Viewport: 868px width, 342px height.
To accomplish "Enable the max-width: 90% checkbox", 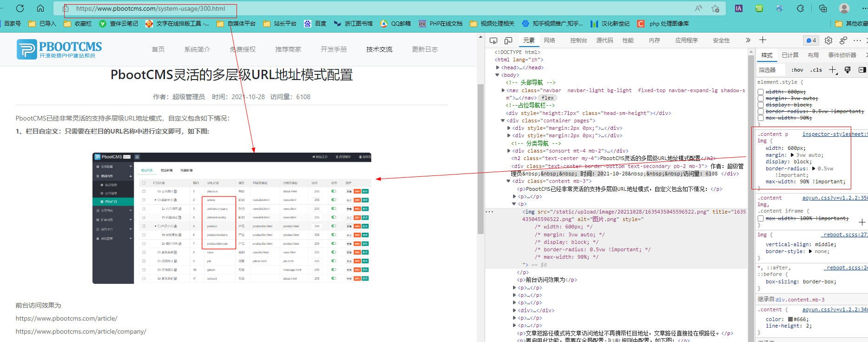I will coord(761,118).
